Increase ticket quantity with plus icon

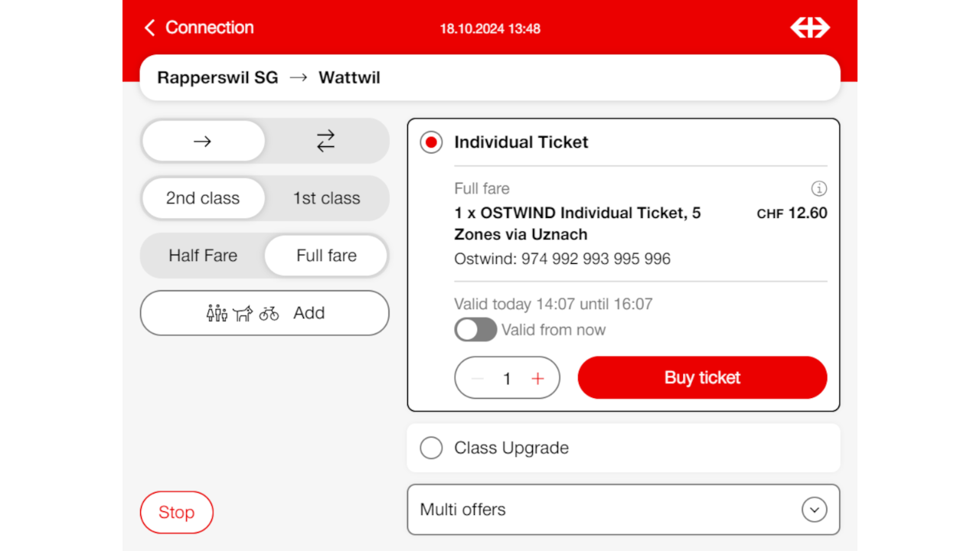click(x=537, y=378)
